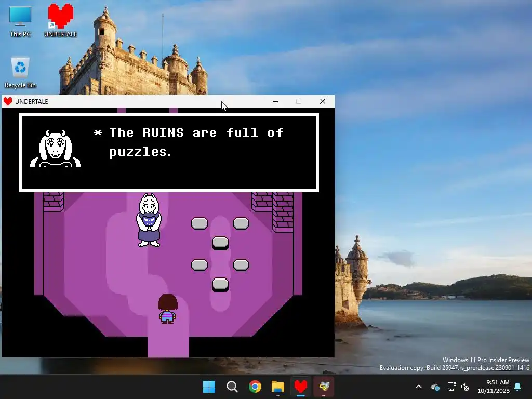Screen dimensions: 532x399
Task: Select the Recycle Bin desktop icon
Action: tap(20, 72)
